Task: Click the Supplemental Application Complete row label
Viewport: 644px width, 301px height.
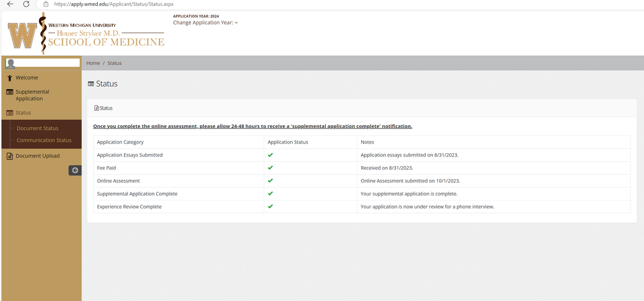Action: point(137,194)
